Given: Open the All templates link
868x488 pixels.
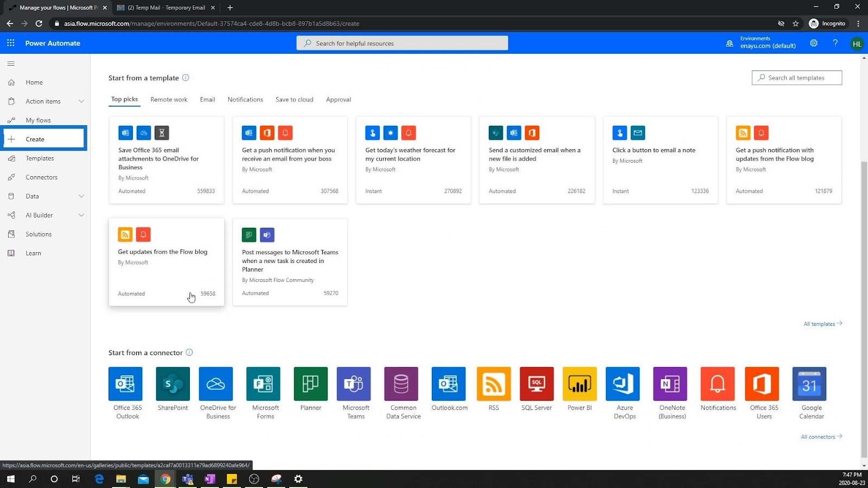Looking at the screenshot, I should [822, 324].
